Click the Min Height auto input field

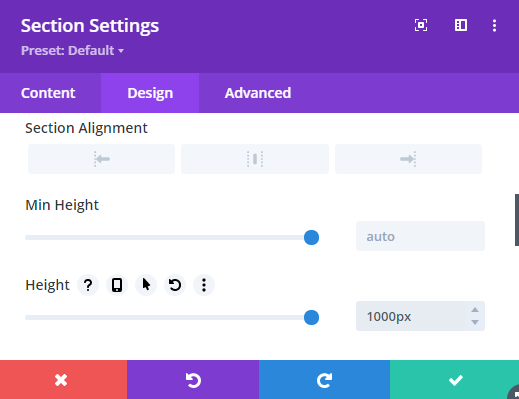tap(420, 236)
